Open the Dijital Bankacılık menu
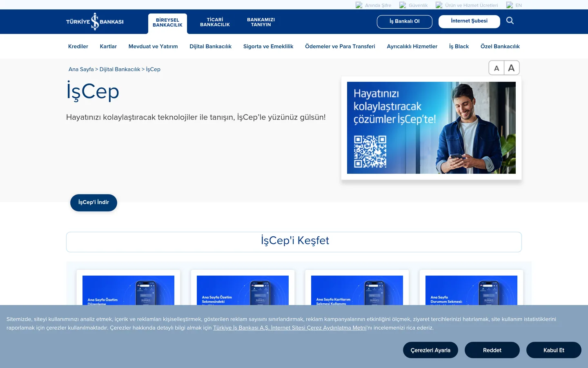This screenshot has width=588, height=368. pyautogui.click(x=210, y=47)
